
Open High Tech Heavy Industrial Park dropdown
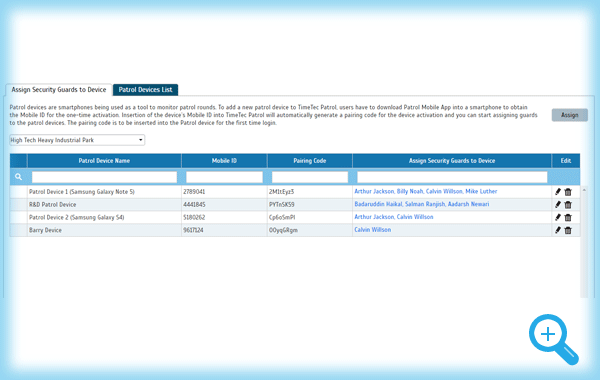tap(77, 140)
